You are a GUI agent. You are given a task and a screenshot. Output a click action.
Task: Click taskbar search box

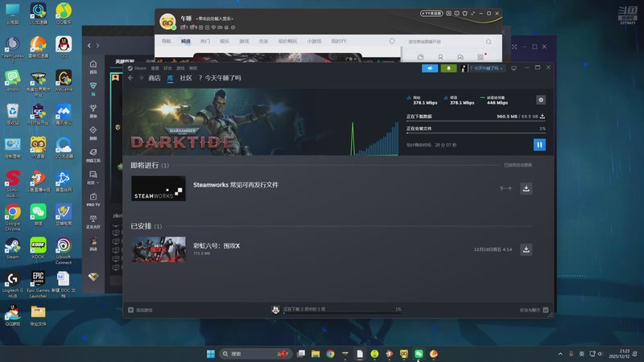tap(254, 354)
